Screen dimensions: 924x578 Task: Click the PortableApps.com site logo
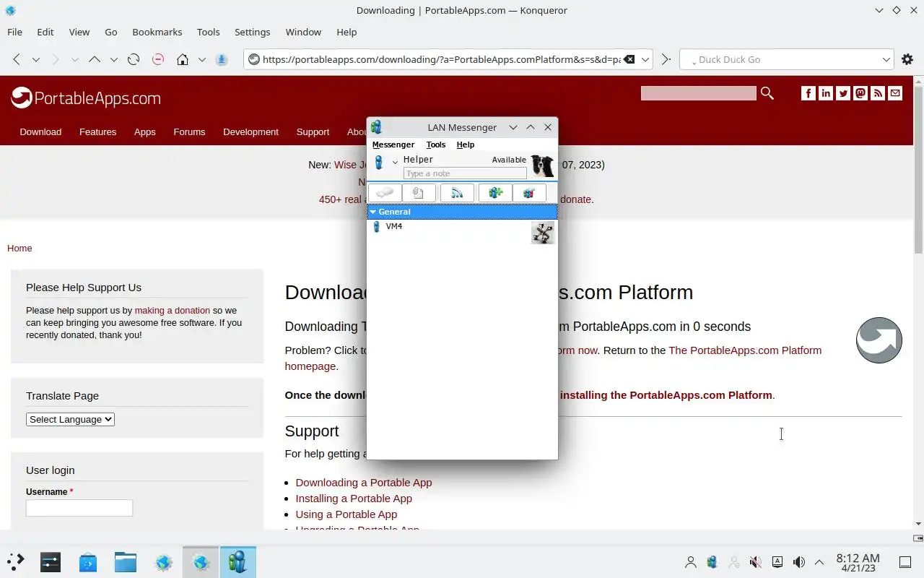[86, 98]
